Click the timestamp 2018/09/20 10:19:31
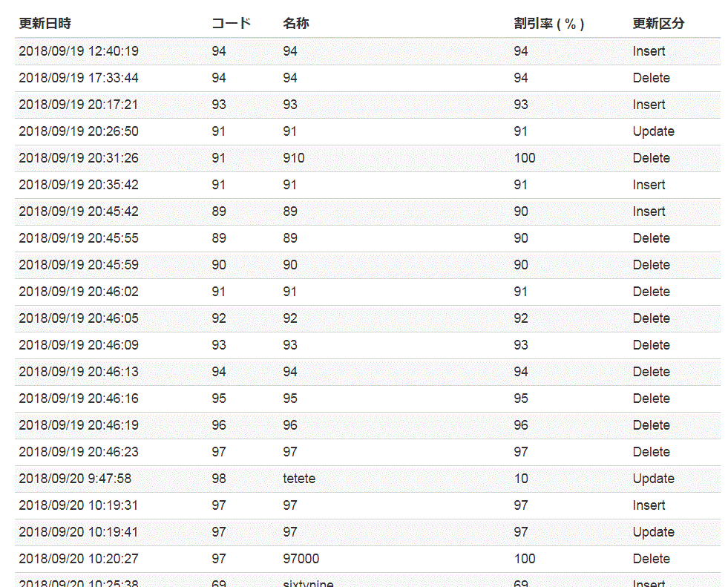Screen dimensions: 728x587 79,505
